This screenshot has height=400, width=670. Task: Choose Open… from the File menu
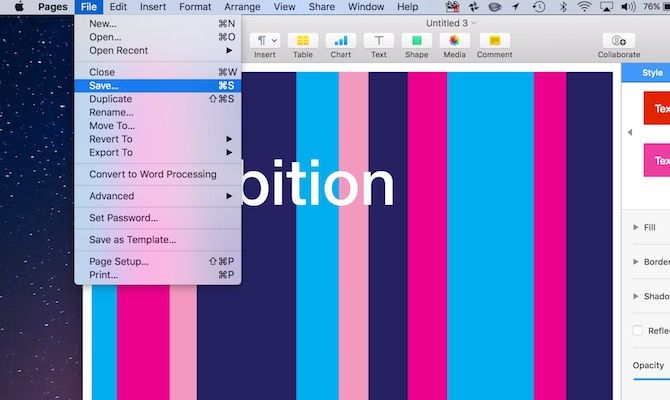(158, 37)
